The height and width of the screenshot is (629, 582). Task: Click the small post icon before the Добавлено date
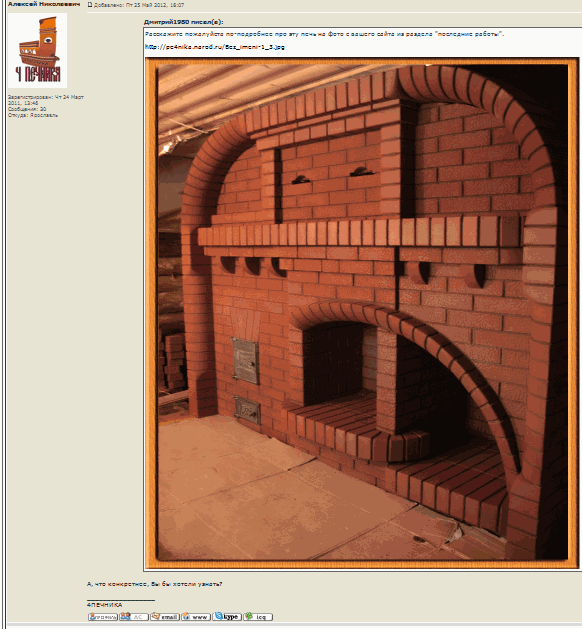tap(90, 5)
